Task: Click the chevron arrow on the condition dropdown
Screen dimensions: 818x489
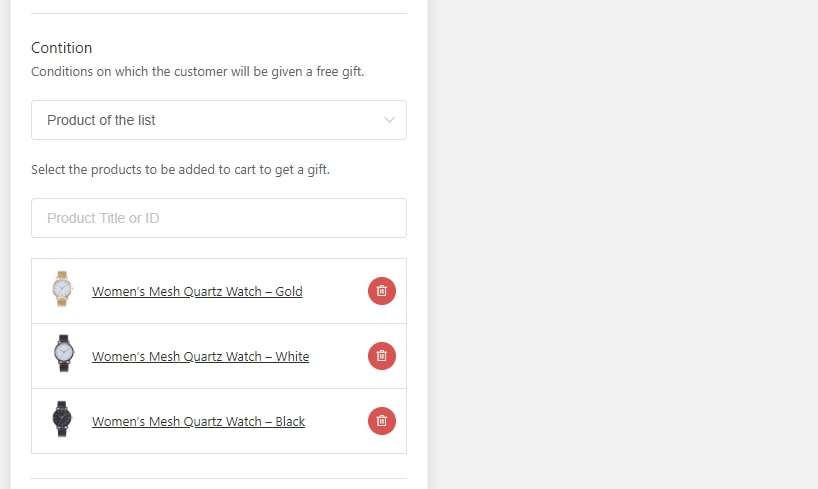Action: point(390,120)
